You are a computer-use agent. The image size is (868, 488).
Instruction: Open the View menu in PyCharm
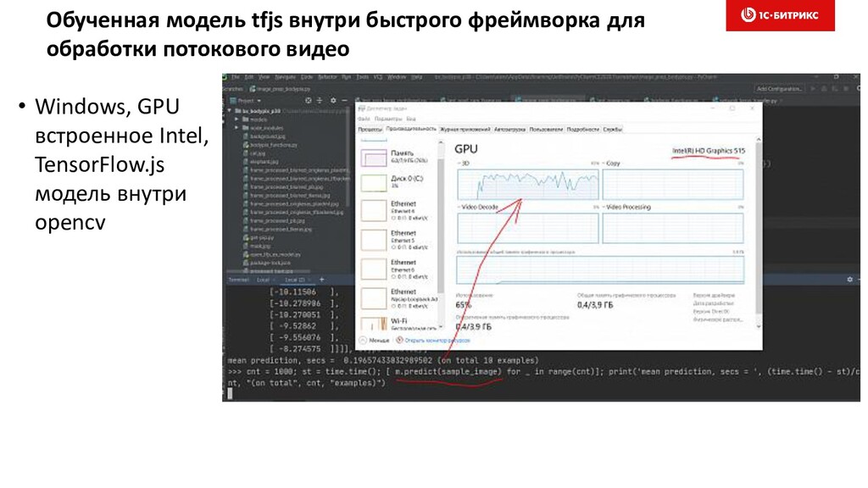click(264, 77)
